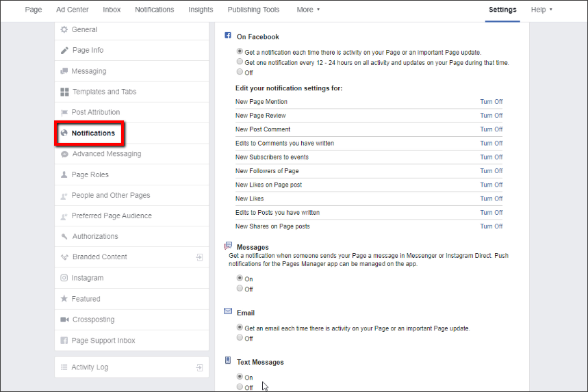Click the Templates and Tabs grid icon
Viewport: 588px width, 392px height.
point(64,92)
